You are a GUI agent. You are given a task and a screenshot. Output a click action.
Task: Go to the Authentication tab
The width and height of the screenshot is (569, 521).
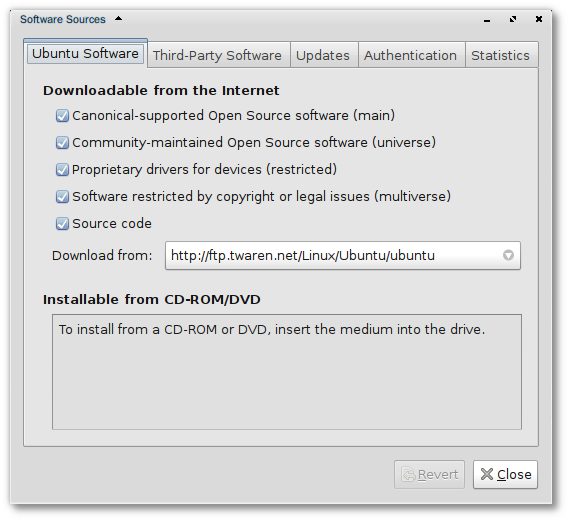410,56
